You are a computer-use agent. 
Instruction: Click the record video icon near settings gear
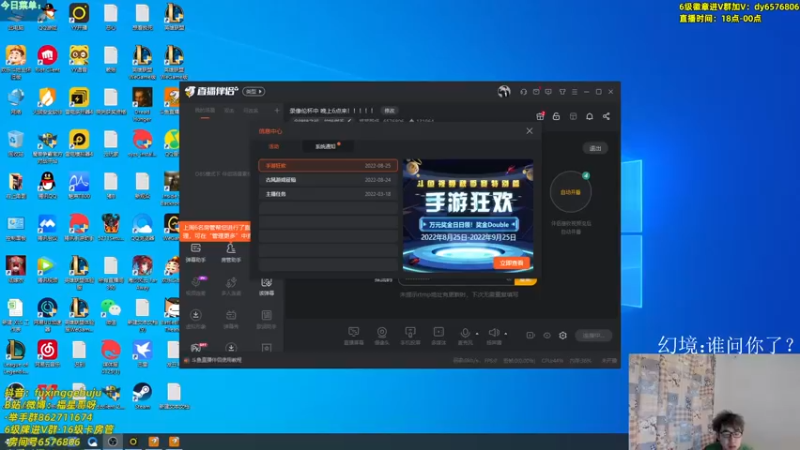coord(531,335)
